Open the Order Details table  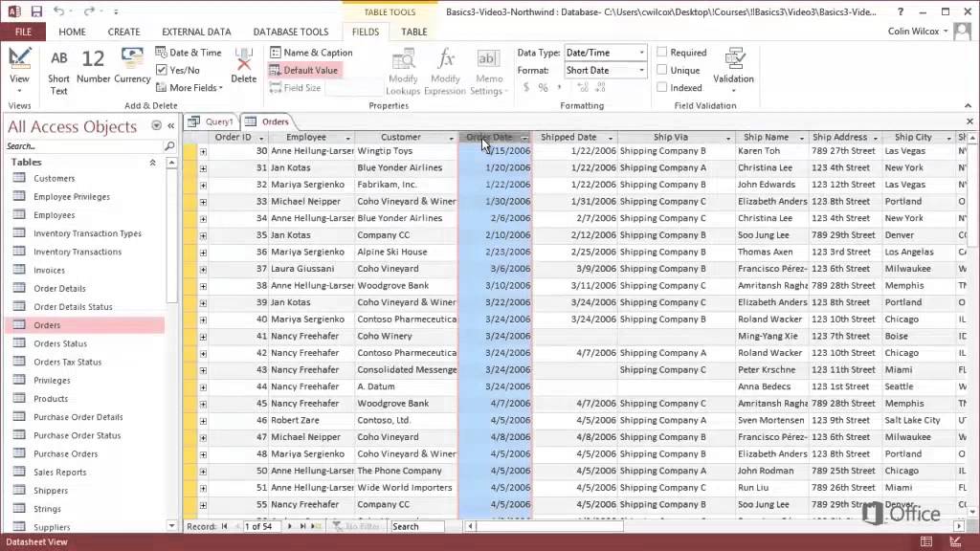59,288
